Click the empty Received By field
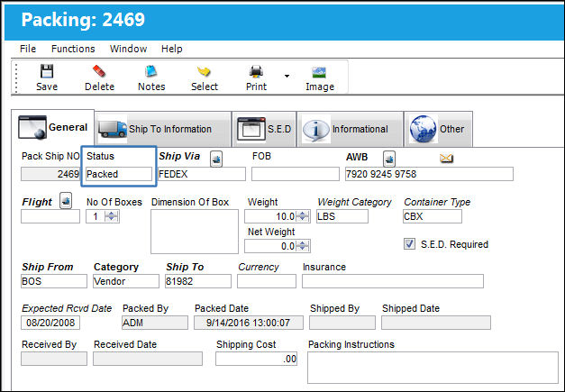The width and height of the screenshot is (565, 392). tap(54, 359)
